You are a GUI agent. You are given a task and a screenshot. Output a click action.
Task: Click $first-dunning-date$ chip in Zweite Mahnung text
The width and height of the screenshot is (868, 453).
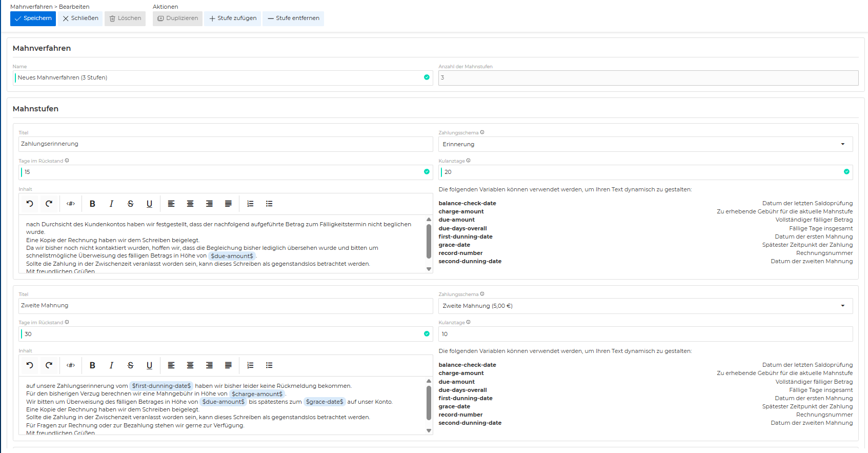coord(162,386)
